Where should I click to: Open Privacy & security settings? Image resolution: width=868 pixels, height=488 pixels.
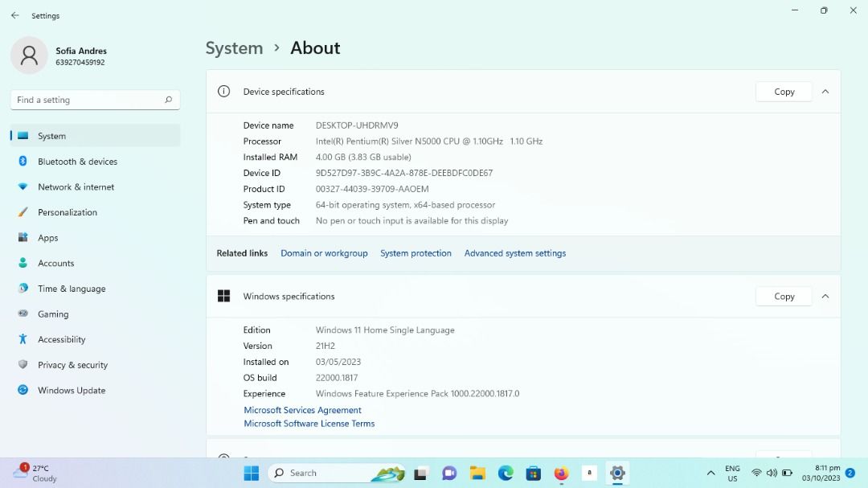(x=73, y=364)
